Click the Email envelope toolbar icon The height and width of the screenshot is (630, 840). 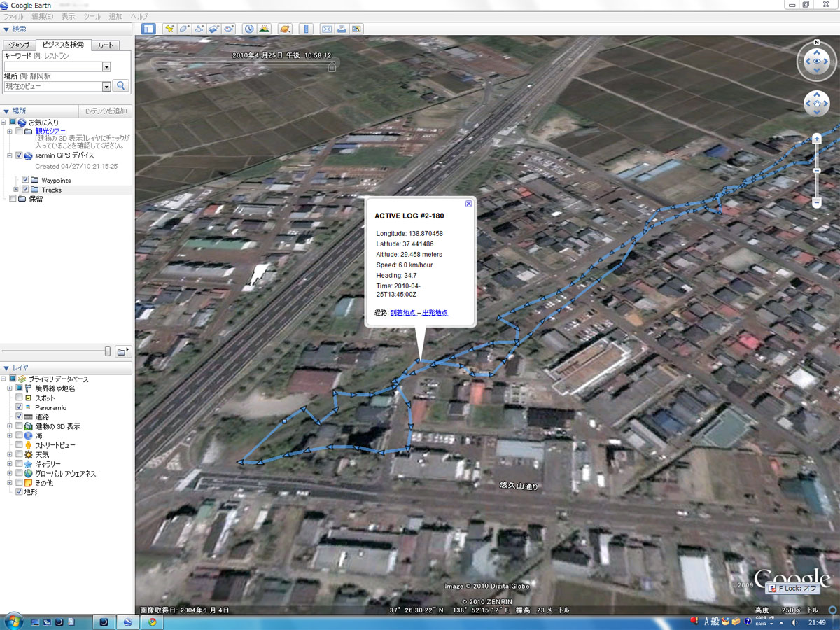327,29
